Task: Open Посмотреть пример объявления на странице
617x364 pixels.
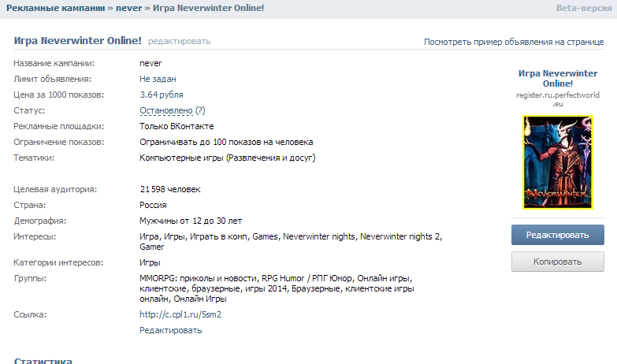Action: coord(514,42)
